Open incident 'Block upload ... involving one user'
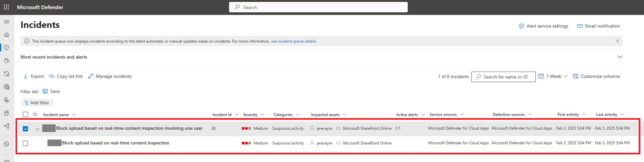Viewport: 644px width, 162px height. click(129, 128)
